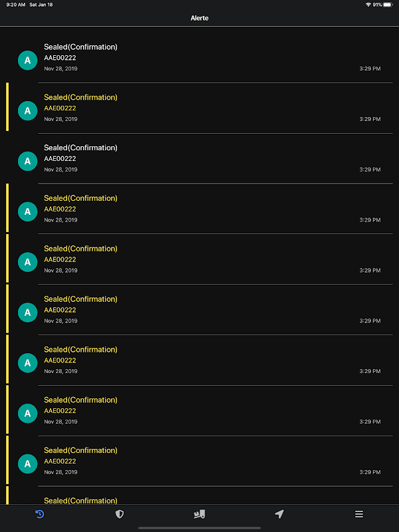Open the topmost white Sealed(Confirmation) alert title
Viewport: 399px width, 532px height.
(x=80, y=47)
